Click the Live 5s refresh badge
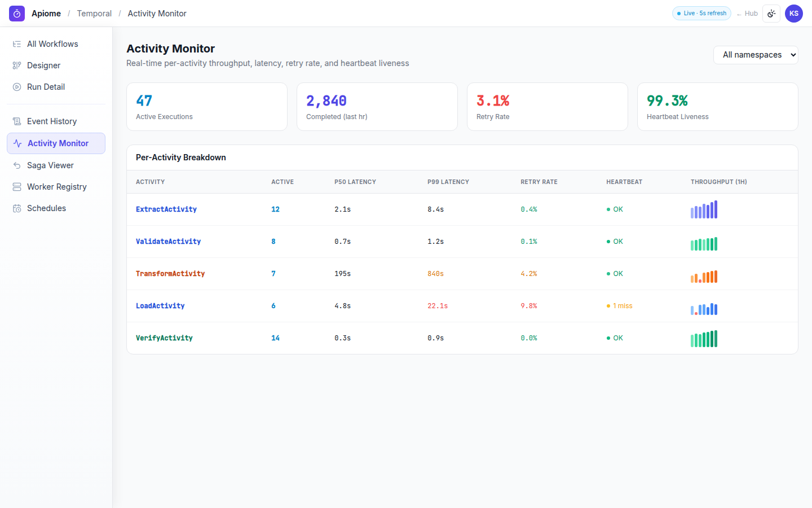 [x=701, y=14]
